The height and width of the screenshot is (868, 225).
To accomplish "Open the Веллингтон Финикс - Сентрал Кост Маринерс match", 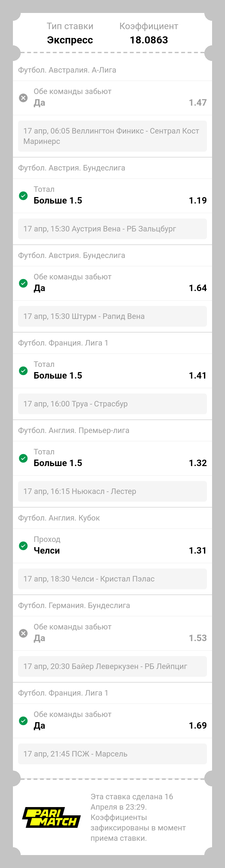I will [x=112, y=136].
